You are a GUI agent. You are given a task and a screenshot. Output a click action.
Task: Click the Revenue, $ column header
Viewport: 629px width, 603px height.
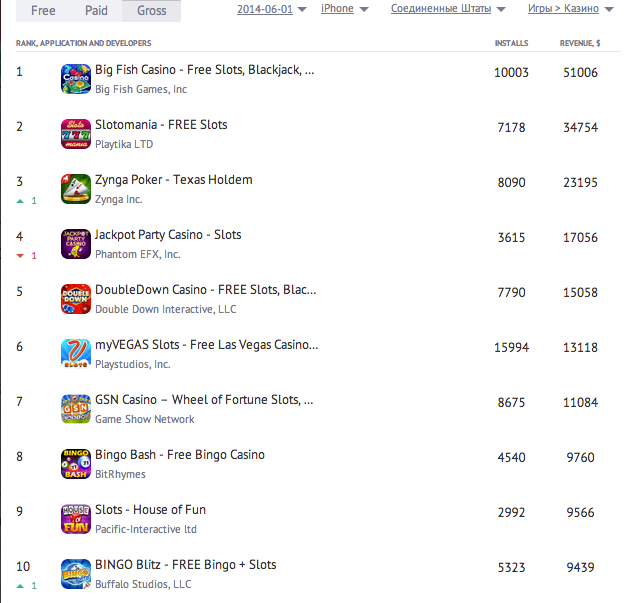tap(578, 44)
